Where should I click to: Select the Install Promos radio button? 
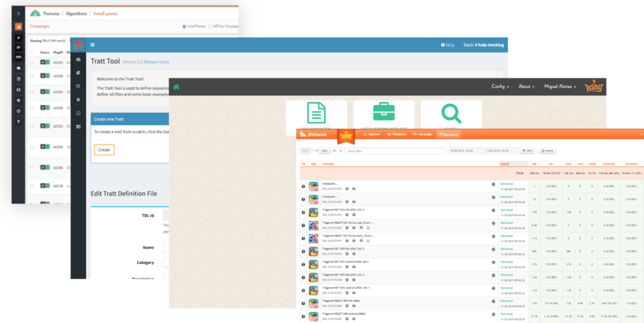184,26
